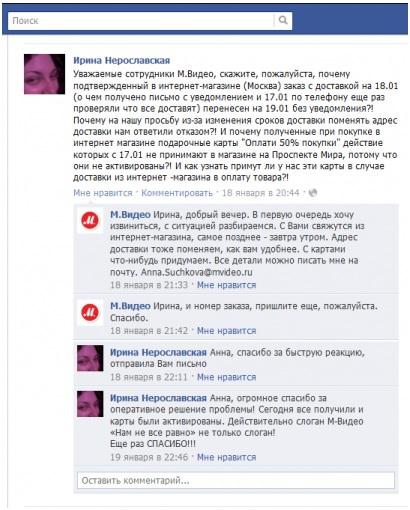Like Ирина's comment from 18 января 22:11

click(227, 377)
